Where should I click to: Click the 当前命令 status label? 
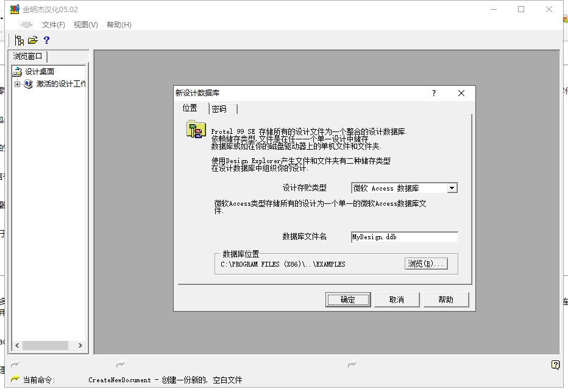point(39,380)
